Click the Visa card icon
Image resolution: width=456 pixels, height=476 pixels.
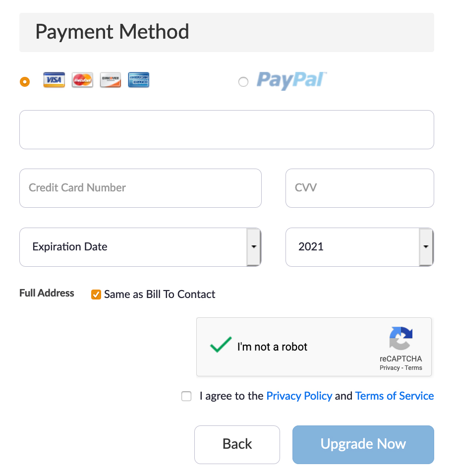pyautogui.click(x=54, y=80)
